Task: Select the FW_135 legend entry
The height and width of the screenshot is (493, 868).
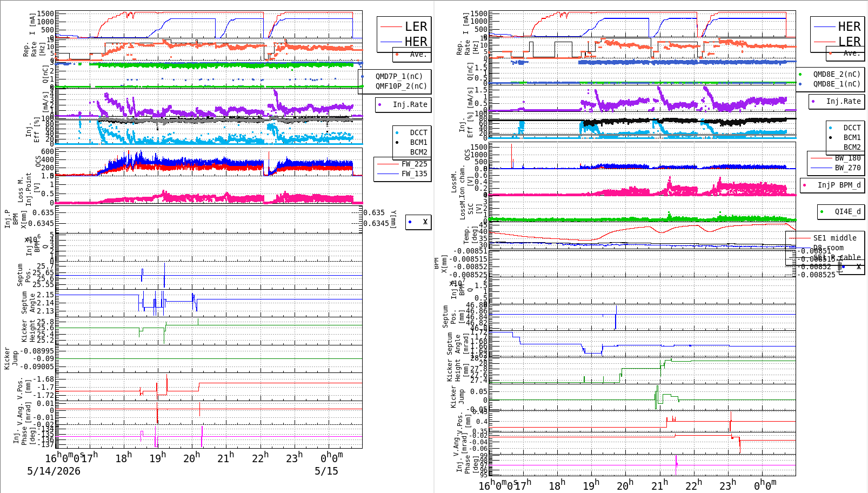Action: coord(414,174)
